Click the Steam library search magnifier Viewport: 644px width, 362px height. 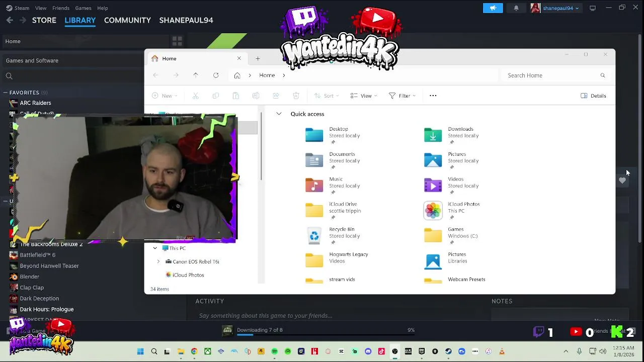(9, 76)
